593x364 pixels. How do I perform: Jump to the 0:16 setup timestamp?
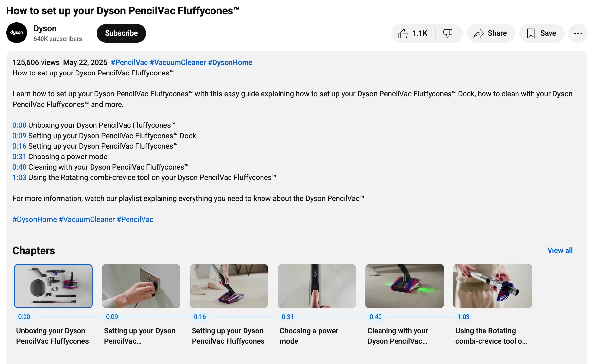coord(19,146)
